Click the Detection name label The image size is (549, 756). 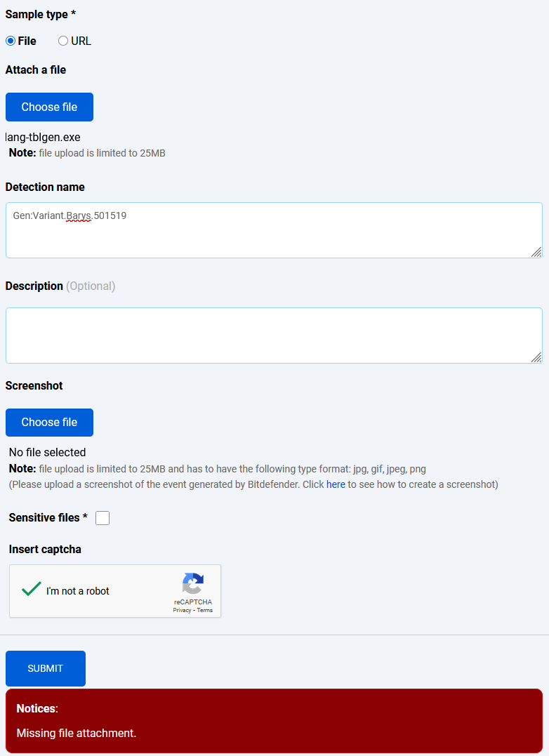[x=45, y=187]
